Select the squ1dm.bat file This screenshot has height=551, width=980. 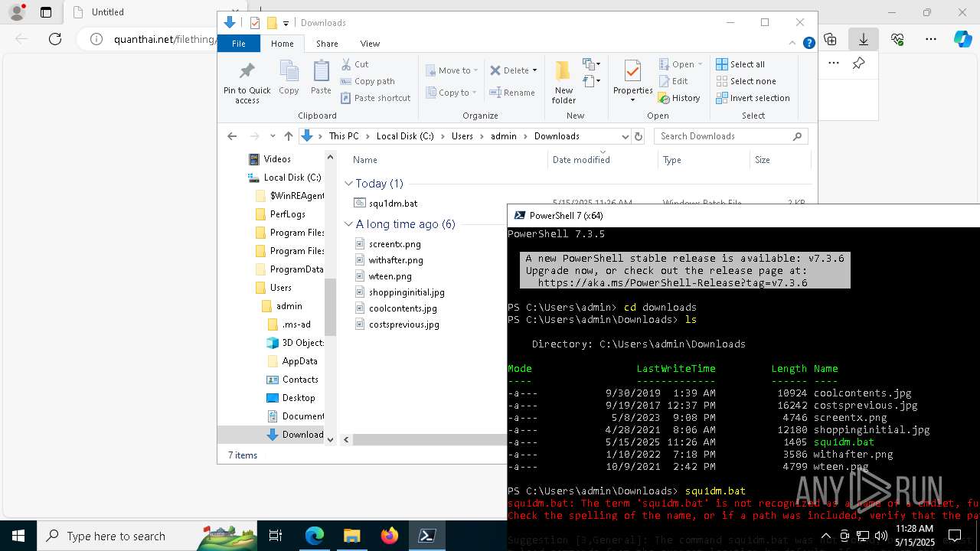tap(393, 204)
